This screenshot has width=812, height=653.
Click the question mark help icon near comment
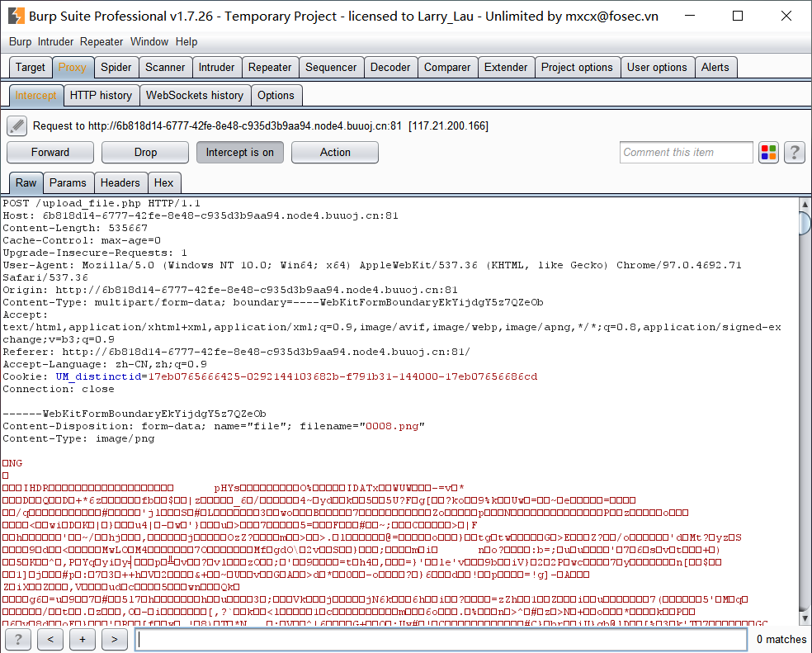click(794, 152)
